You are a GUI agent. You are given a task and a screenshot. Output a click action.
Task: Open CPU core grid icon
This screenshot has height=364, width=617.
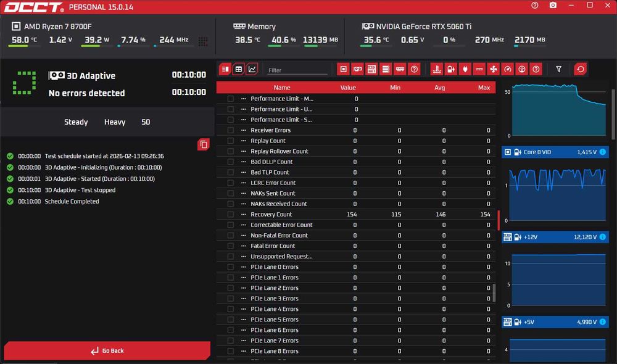[x=203, y=41]
